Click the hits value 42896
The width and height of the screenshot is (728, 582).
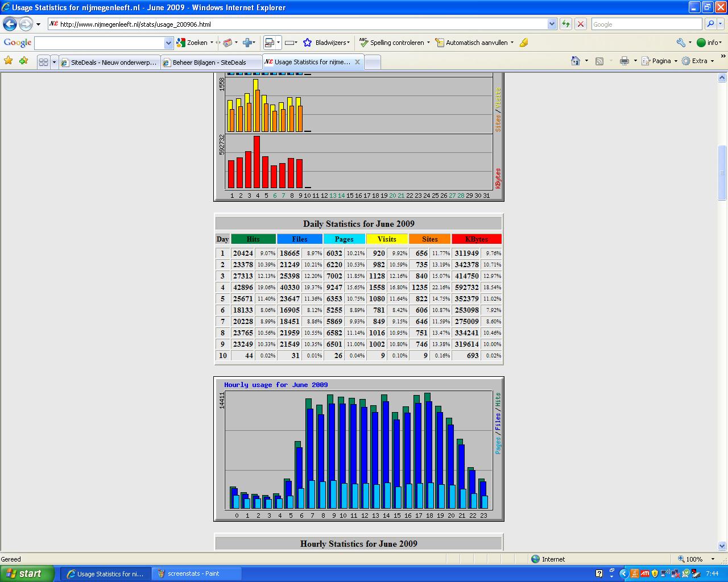pos(243,288)
